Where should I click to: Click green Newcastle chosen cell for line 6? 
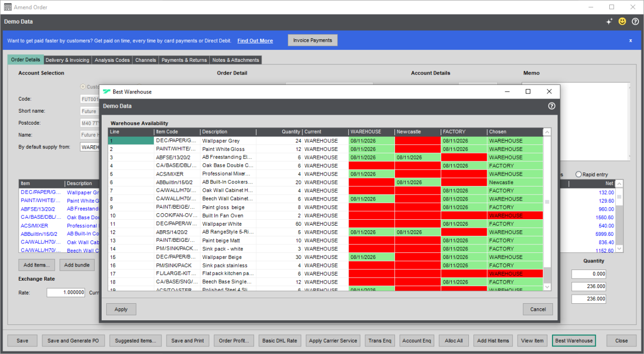tap(515, 182)
